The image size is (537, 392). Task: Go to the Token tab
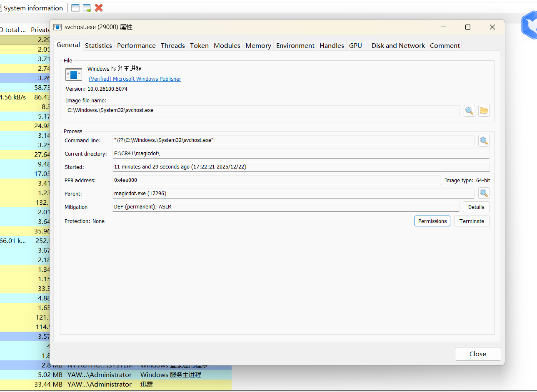coord(199,46)
